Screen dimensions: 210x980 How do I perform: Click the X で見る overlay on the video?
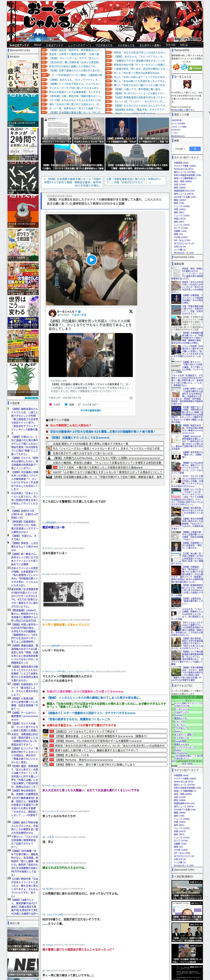(129, 219)
